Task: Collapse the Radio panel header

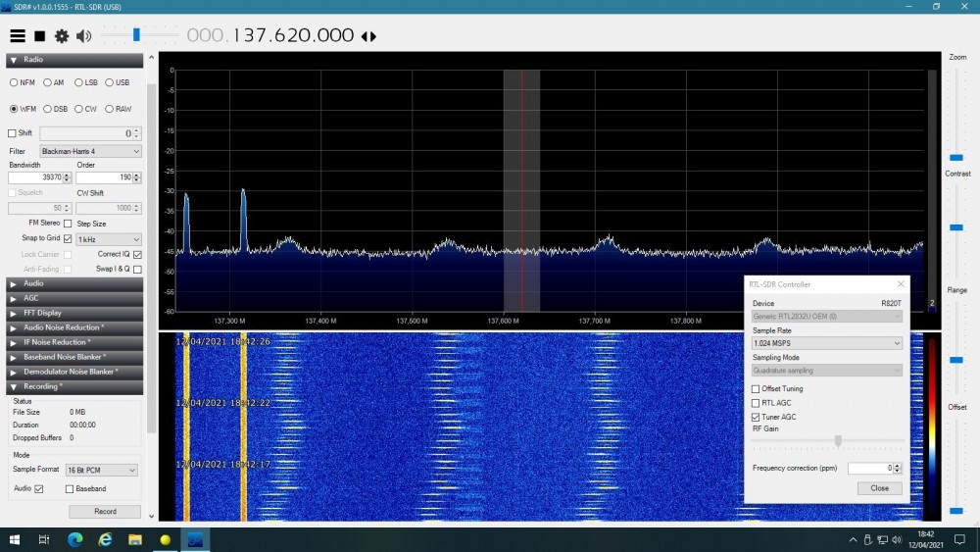Action: tap(74, 60)
